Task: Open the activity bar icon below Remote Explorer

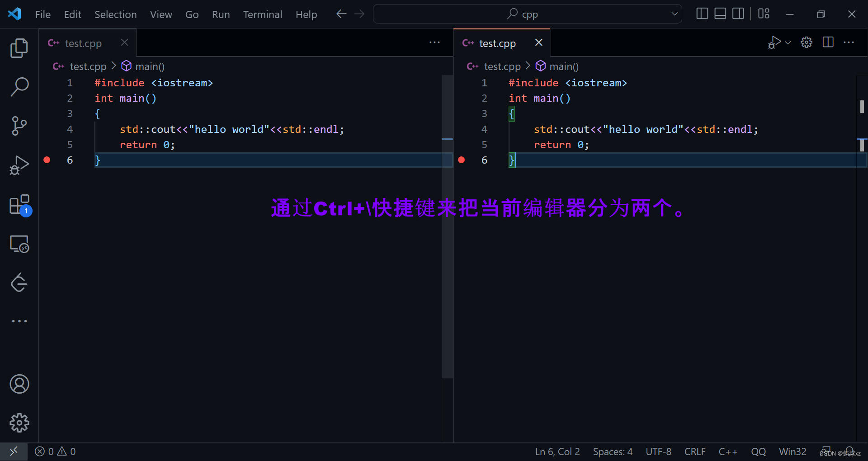Action: 19,282
